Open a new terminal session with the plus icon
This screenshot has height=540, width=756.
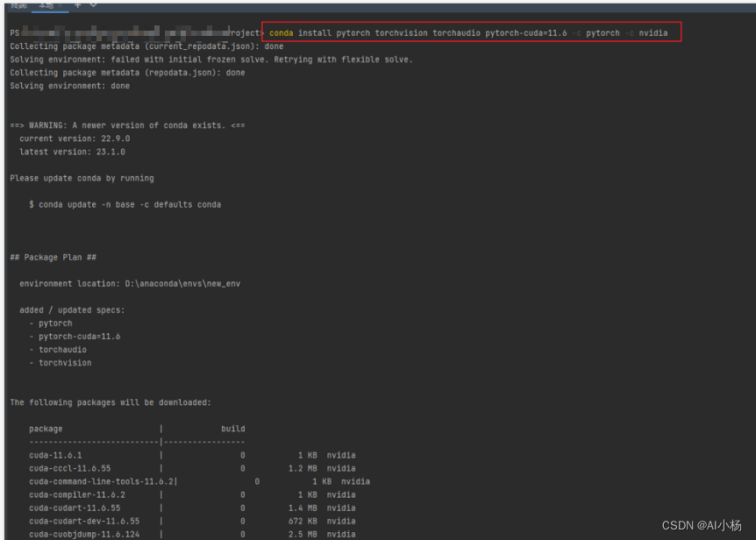click(x=78, y=4)
